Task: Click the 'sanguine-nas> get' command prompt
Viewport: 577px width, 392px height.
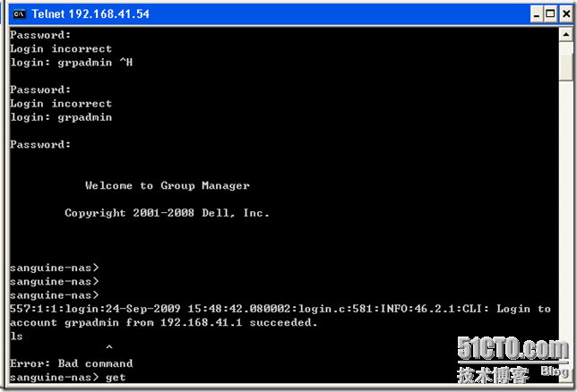Action: coord(68,378)
